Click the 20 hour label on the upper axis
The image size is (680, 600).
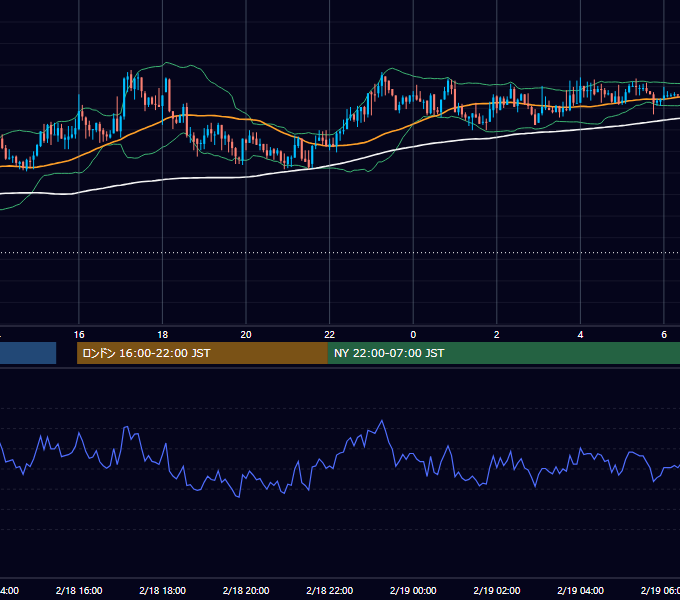(x=246, y=335)
